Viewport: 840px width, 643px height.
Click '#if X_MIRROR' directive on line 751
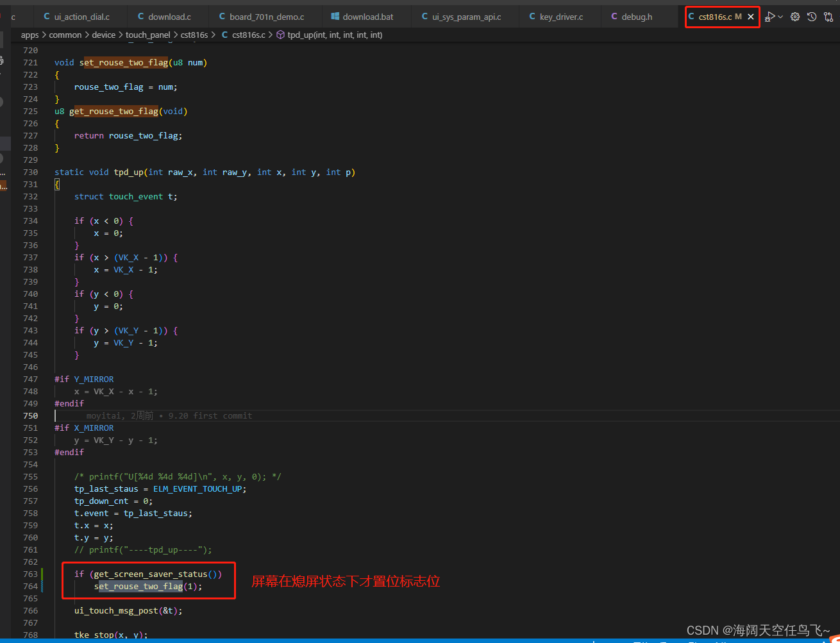tap(84, 428)
